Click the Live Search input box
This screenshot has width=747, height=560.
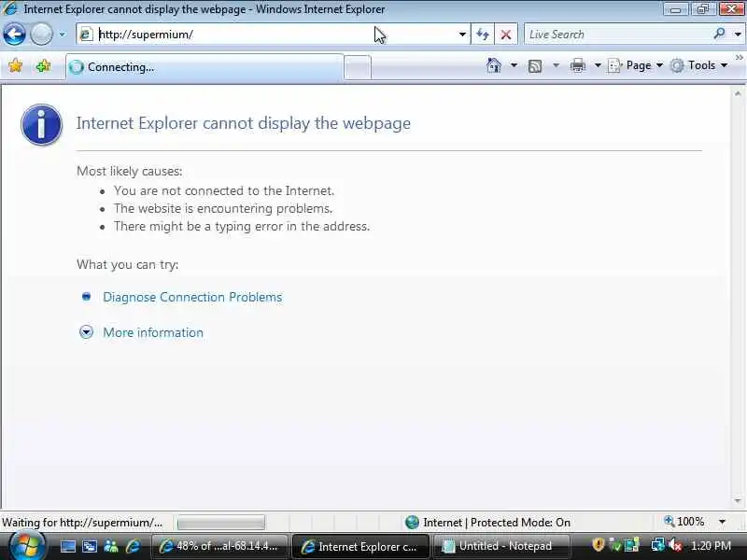(619, 35)
